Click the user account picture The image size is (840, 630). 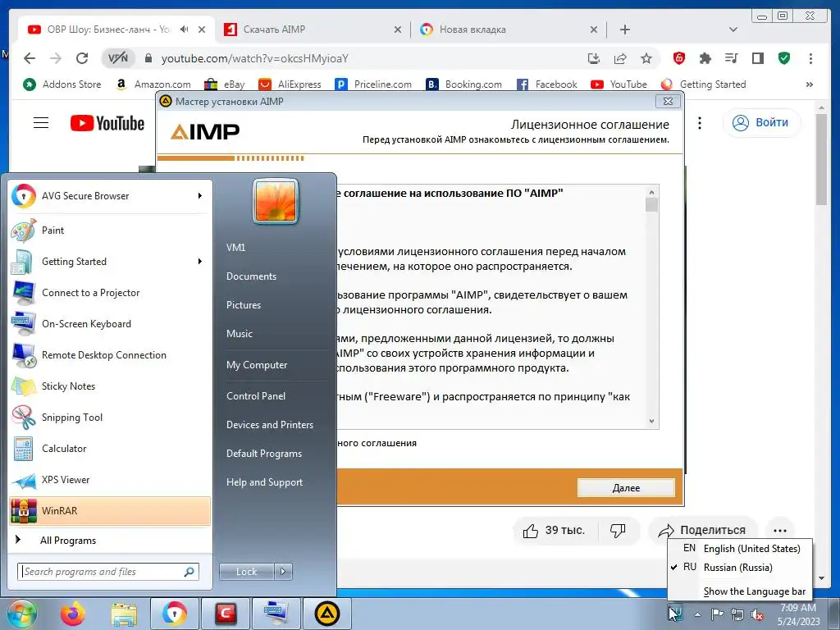[x=276, y=202]
